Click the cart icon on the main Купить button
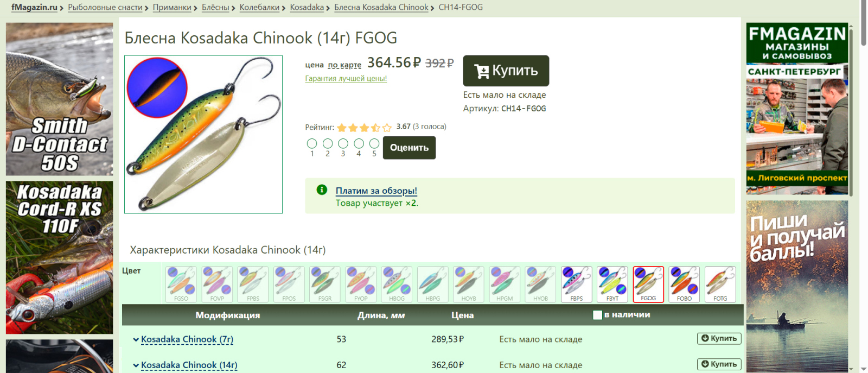This screenshot has height=373, width=868. coord(481,71)
